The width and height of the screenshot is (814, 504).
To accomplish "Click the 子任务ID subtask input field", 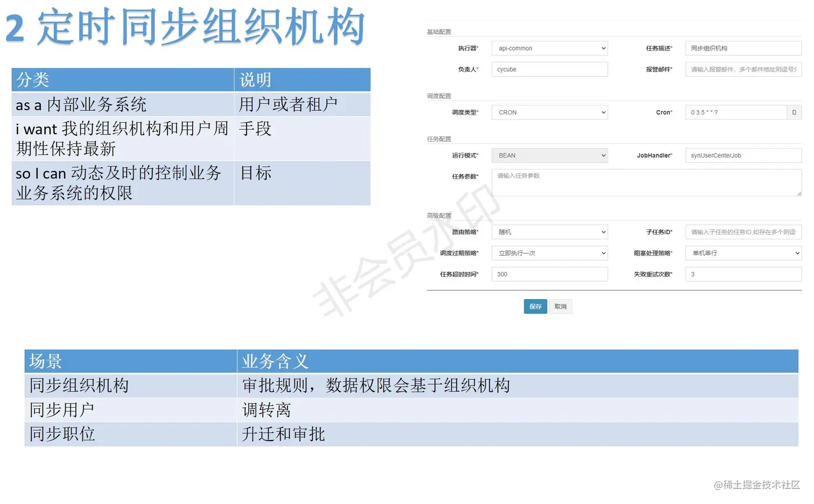I will pyautogui.click(x=743, y=231).
